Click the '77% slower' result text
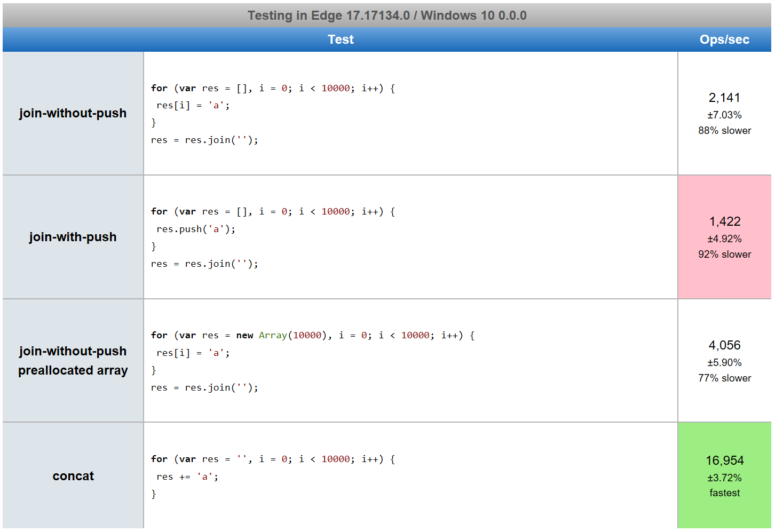 (724, 378)
